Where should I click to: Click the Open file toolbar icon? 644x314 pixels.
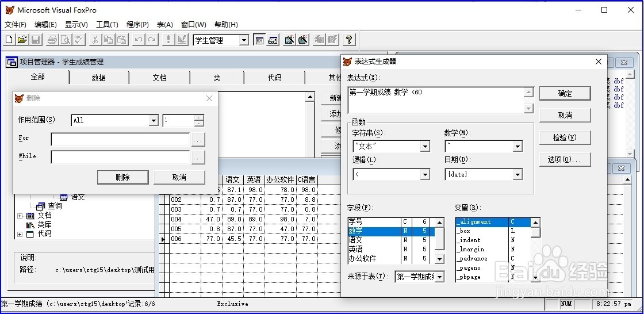tap(22, 40)
